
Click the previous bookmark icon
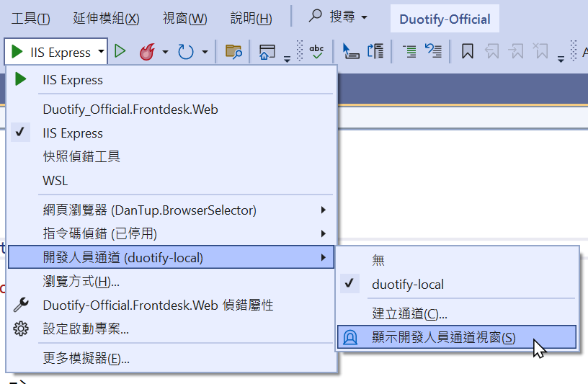[x=491, y=51]
